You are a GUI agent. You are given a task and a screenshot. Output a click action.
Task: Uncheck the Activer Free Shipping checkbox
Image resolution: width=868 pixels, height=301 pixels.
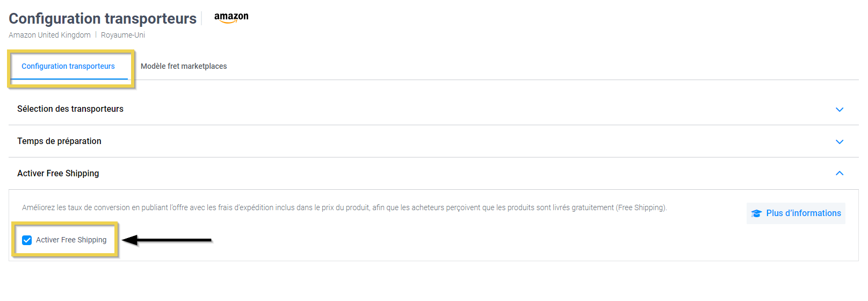tap(27, 240)
